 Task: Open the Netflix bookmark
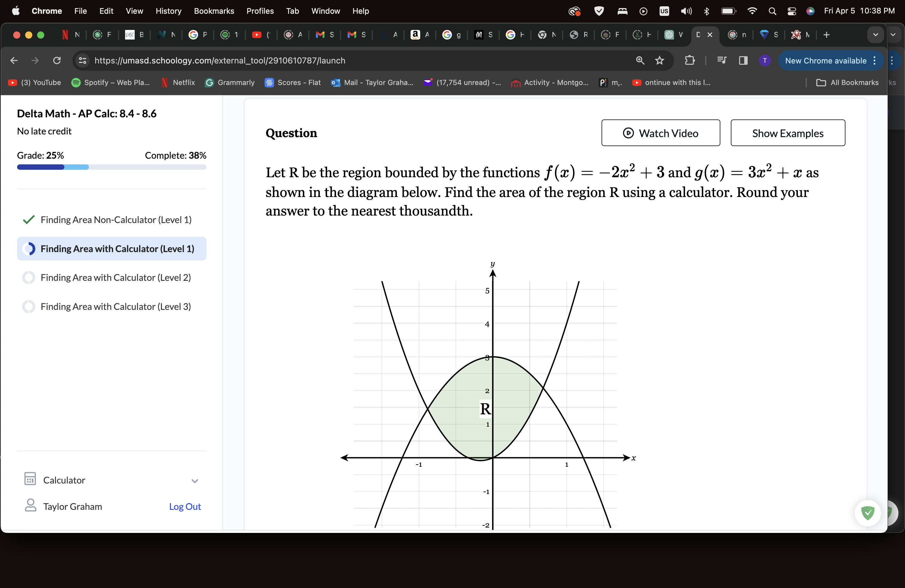[177, 83]
